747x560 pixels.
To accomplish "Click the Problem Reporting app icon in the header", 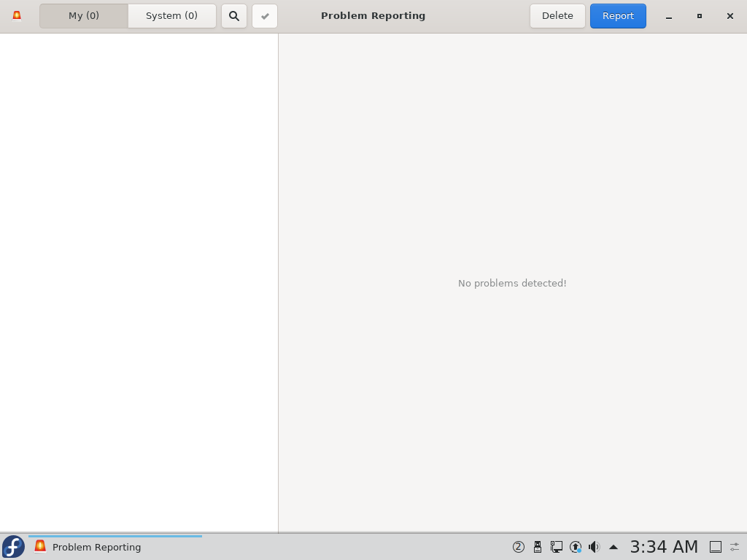I will (x=17, y=16).
